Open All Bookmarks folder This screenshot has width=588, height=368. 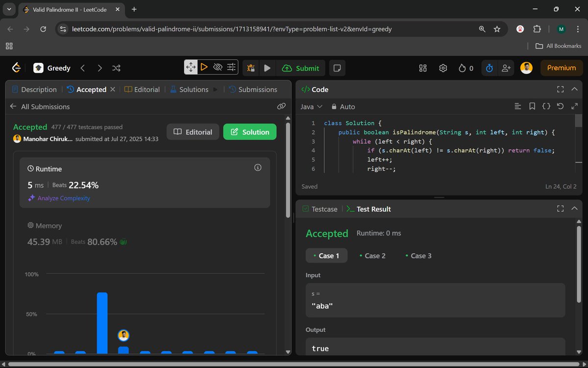click(558, 46)
